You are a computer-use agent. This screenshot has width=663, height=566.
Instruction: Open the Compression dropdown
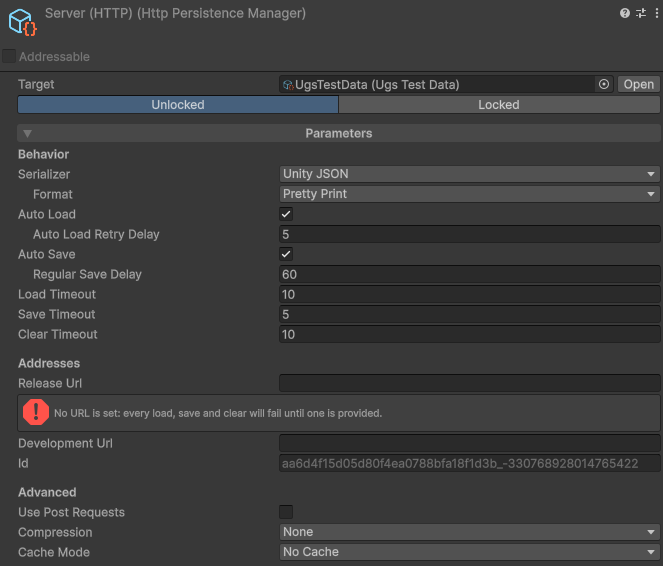[x=469, y=532]
